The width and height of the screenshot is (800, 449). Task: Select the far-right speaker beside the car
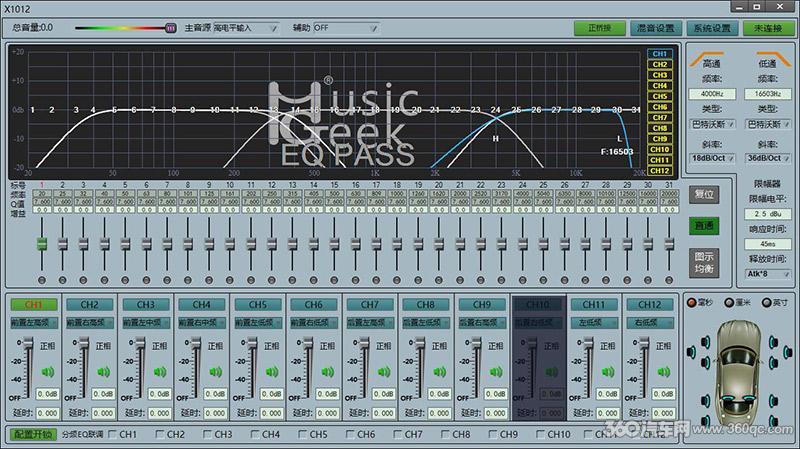[x=787, y=352]
